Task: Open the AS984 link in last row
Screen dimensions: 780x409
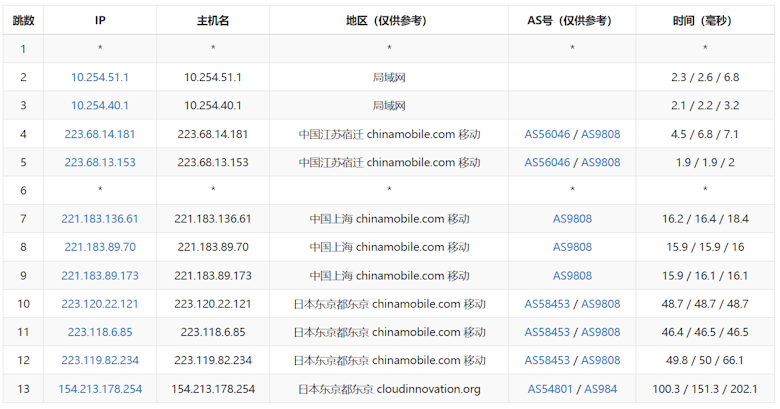Action: [x=600, y=389]
